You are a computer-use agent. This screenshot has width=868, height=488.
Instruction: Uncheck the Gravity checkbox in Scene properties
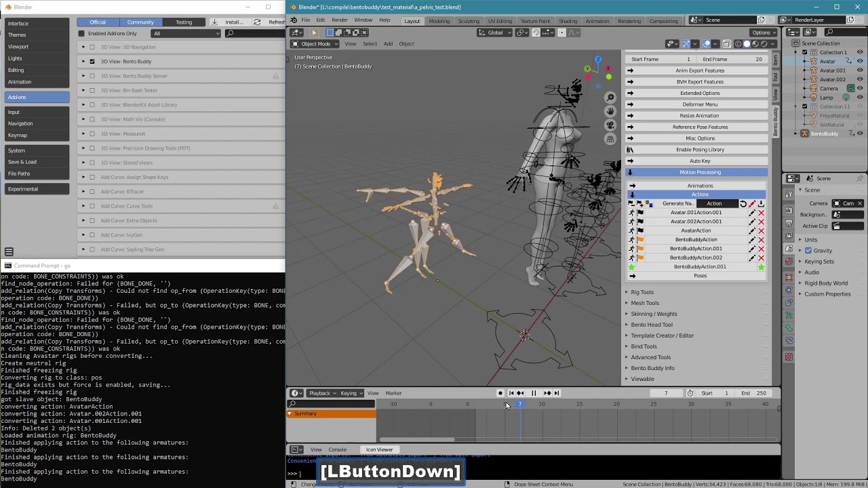(808, 251)
